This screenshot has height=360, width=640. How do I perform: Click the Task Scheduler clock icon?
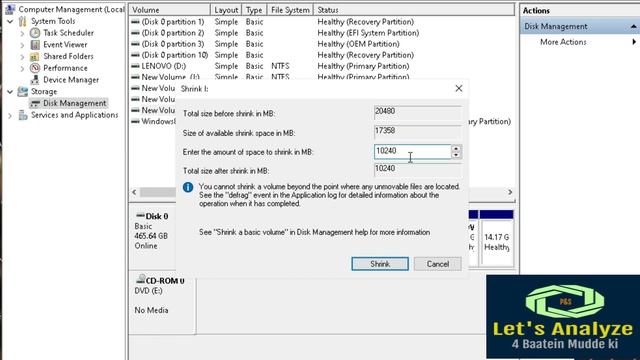pos(35,33)
